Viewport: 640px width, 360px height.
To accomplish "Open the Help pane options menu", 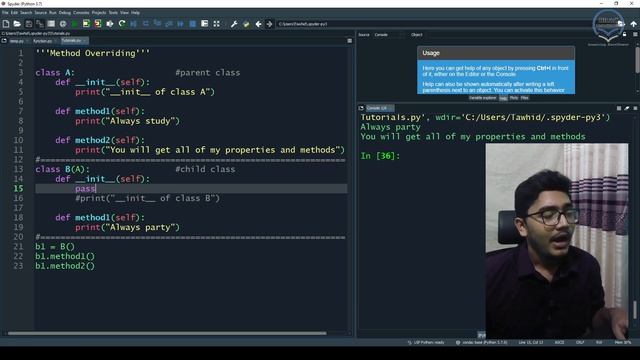I will [635, 34].
